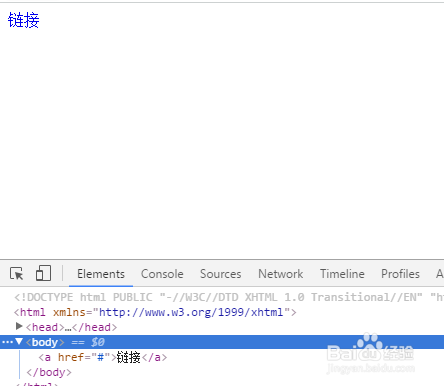
Task: Open the Profiles tab
Action: 400,274
